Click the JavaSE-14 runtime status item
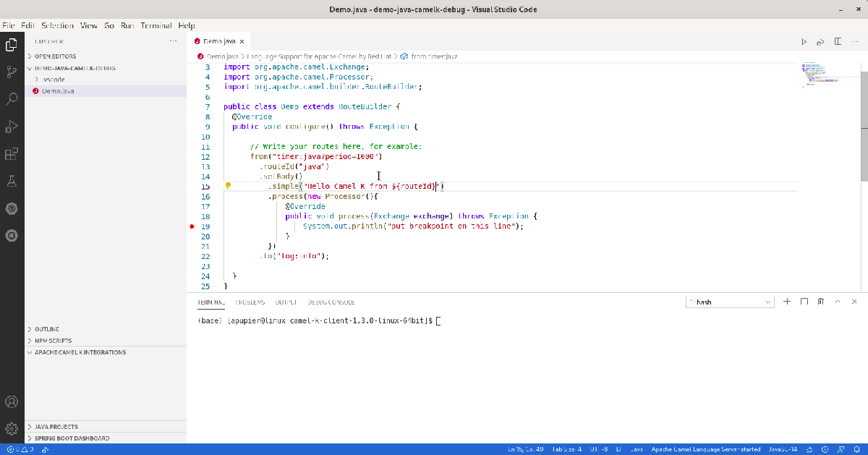The height and width of the screenshot is (455, 868). coord(783,449)
